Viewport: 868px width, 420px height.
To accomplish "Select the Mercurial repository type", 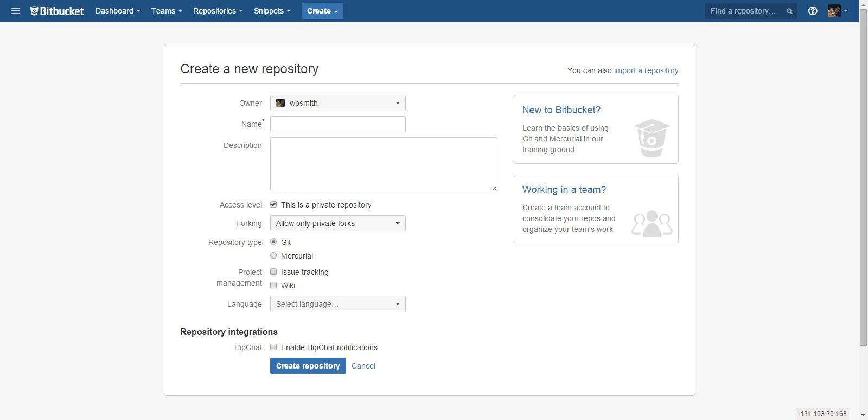I will click(274, 256).
